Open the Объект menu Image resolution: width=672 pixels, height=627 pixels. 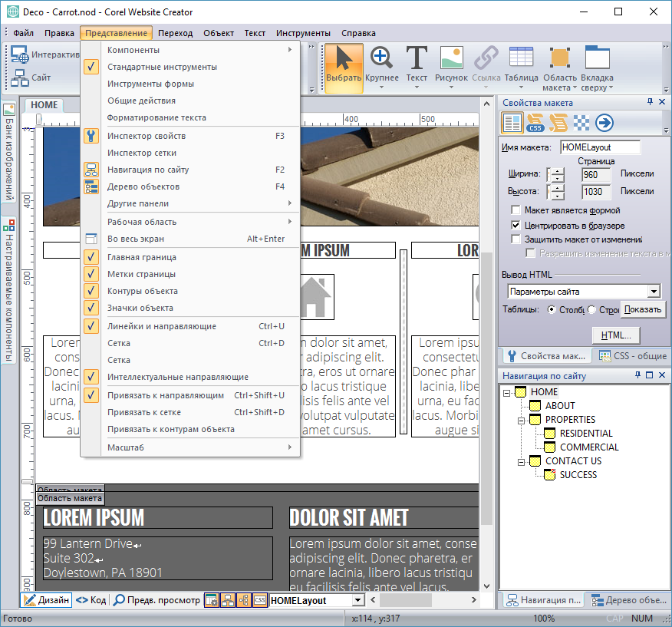[219, 33]
